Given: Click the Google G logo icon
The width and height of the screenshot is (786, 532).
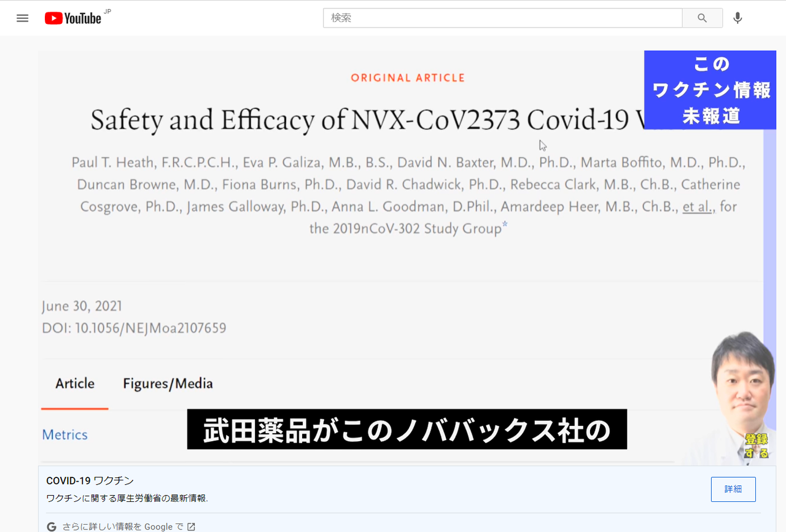Looking at the screenshot, I should [x=52, y=526].
